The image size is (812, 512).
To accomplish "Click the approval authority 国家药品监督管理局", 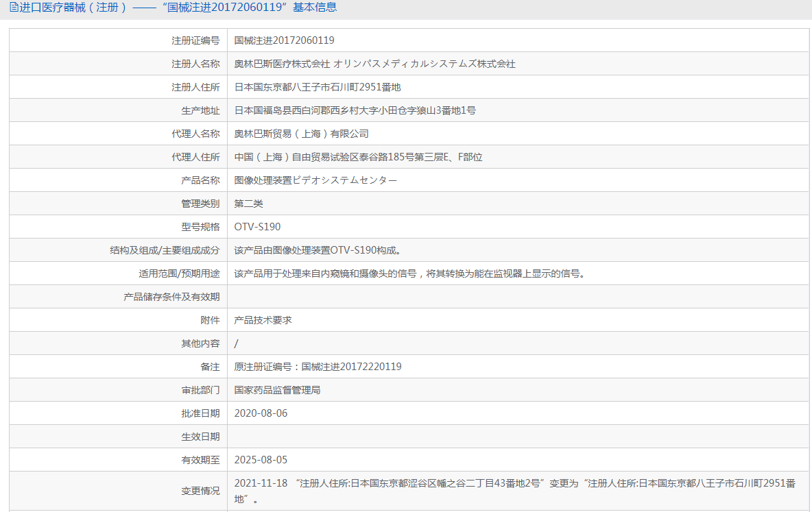I will tap(279, 389).
